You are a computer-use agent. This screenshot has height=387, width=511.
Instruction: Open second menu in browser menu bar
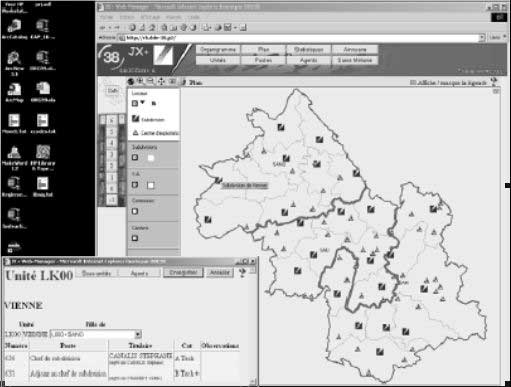coord(127,17)
